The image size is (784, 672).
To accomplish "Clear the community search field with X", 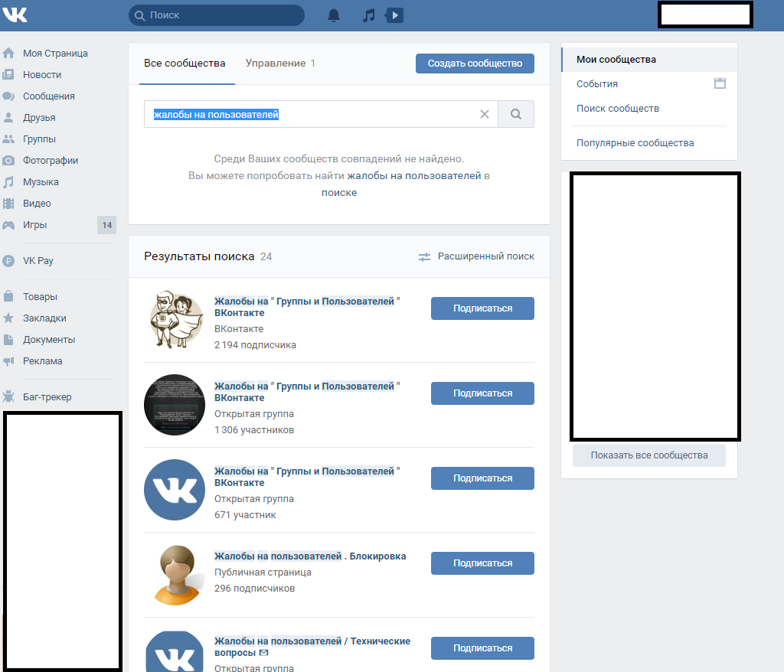I will (485, 114).
